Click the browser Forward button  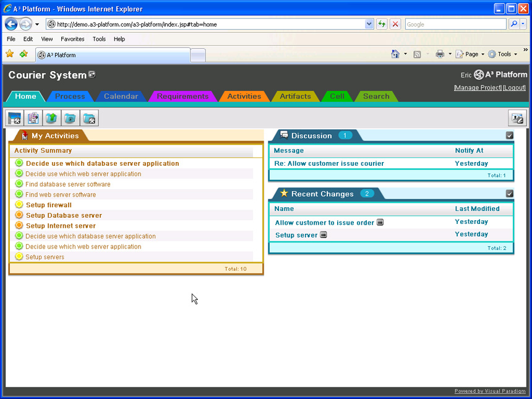pos(25,24)
